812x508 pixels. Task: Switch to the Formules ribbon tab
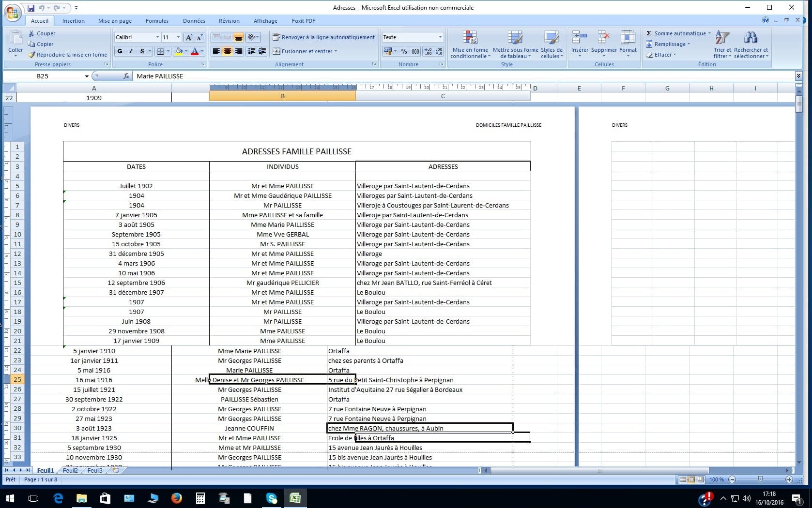pyautogui.click(x=157, y=21)
